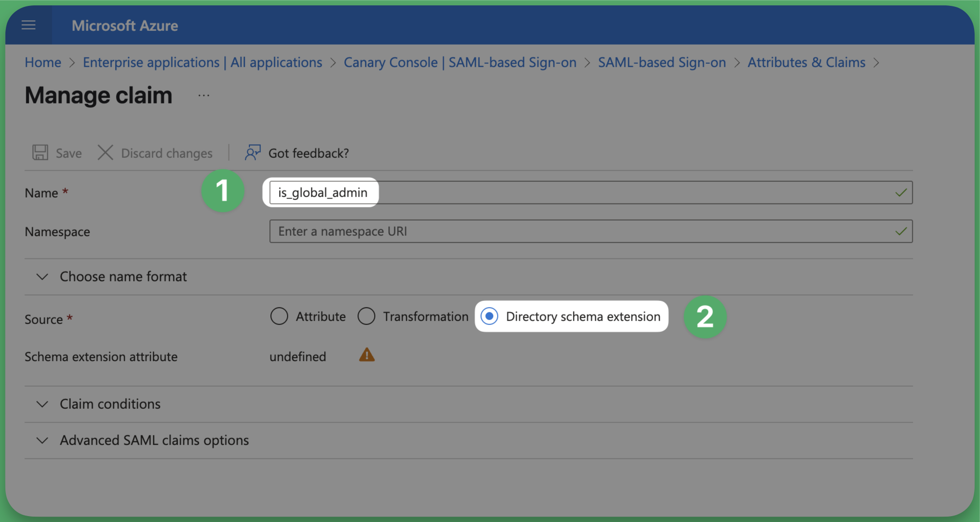Click the Manage claim heading
The width and height of the screenshot is (980, 522).
pos(98,95)
